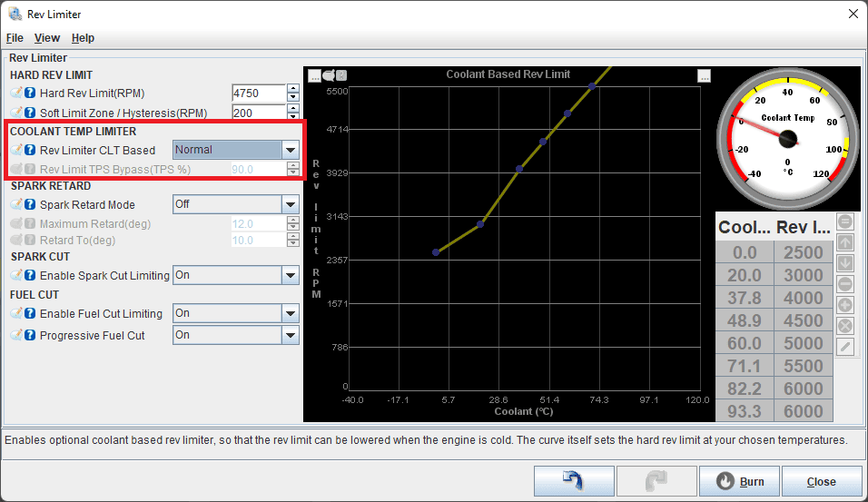Open the Help menu

83,38
